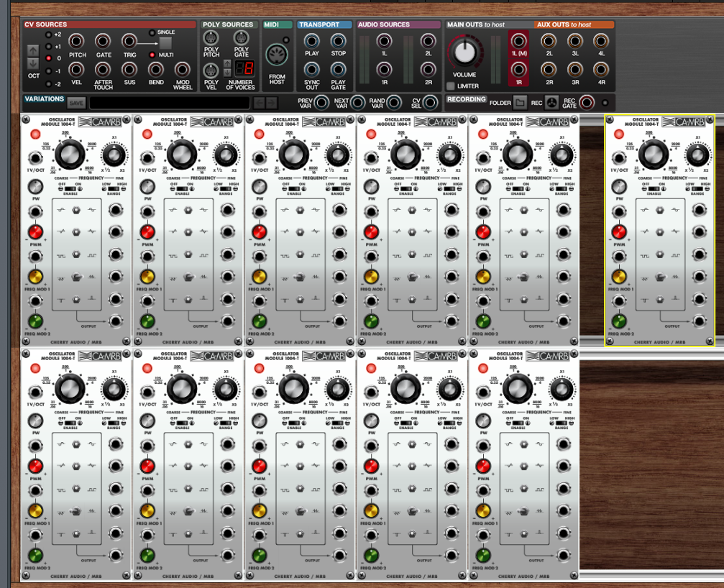Viewport: 724px width, 588px height.
Task: Click the AFTER TOUCH jack
Action: pos(103,70)
